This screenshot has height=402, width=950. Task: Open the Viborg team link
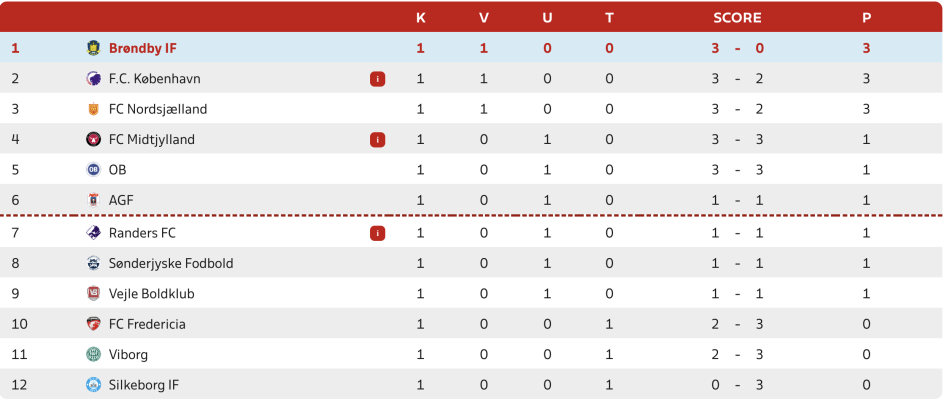128,354
